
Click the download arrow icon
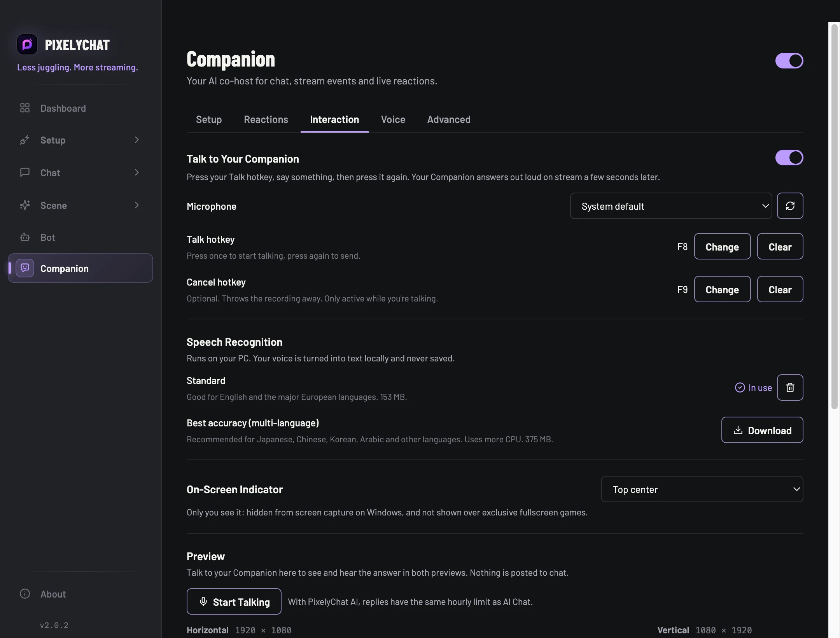tap(738, 430)
